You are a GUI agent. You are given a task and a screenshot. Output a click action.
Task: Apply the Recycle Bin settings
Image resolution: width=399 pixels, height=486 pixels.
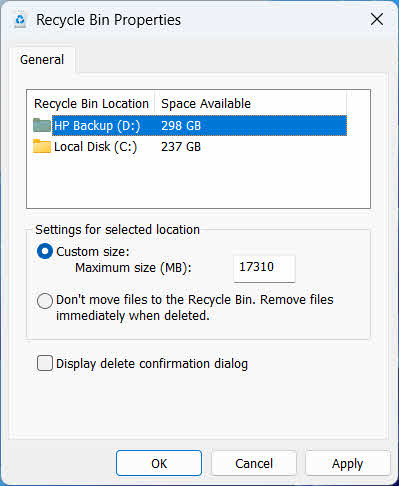click(347, 463)
